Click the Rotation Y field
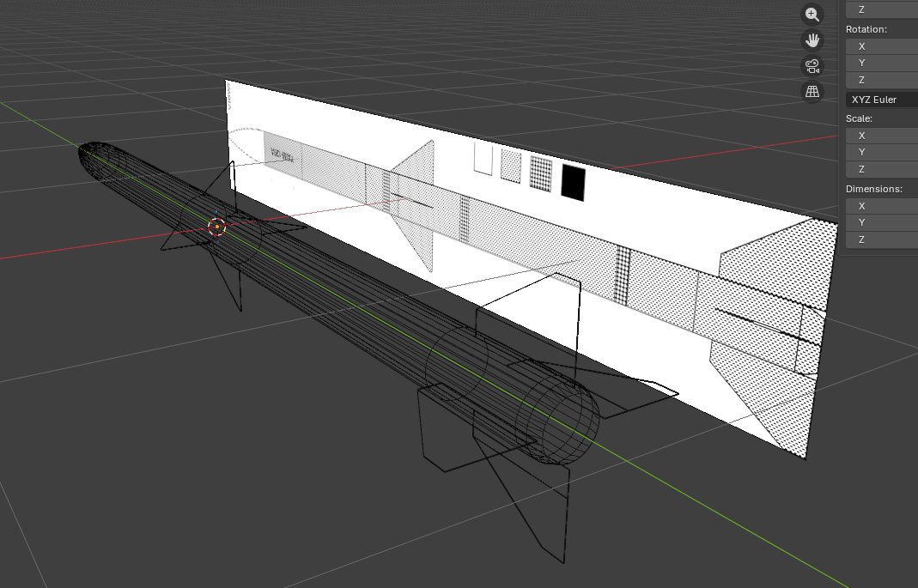Image resolution: width=918 pixels, height=588 pixels. click(x=882, y=63)
